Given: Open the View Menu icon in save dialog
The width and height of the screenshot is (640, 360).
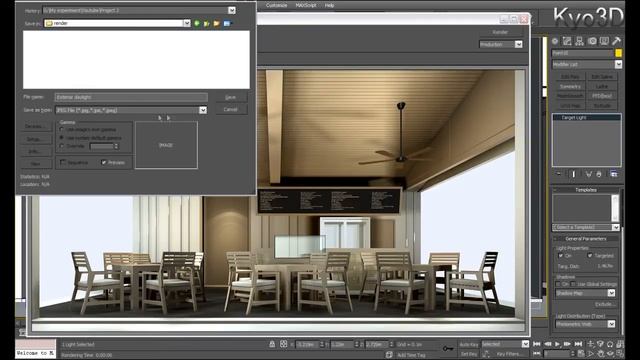Looking at the screenshot, I should tap(228, 23).
